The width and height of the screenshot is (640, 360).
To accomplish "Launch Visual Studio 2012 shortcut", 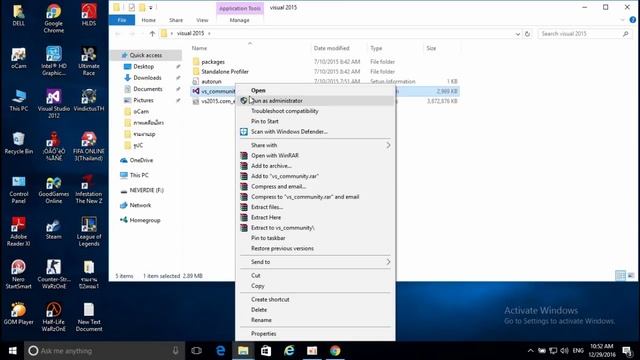I will [53, 104].
